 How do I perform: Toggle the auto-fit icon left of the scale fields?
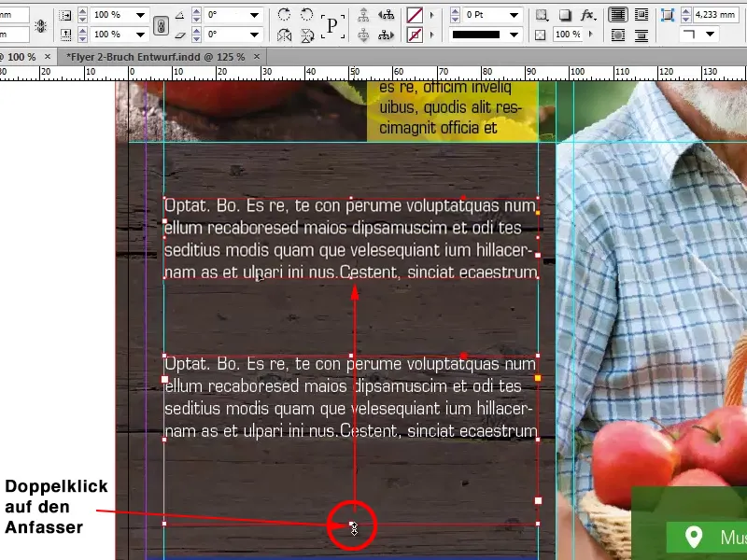40,25
